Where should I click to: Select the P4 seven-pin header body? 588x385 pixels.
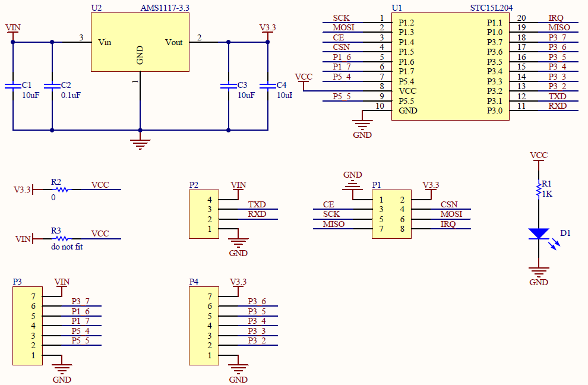click(x=204, y=326)
